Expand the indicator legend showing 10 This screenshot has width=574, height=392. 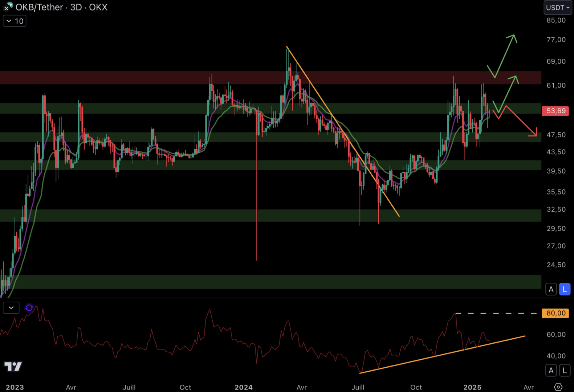[x=15, y=21]
